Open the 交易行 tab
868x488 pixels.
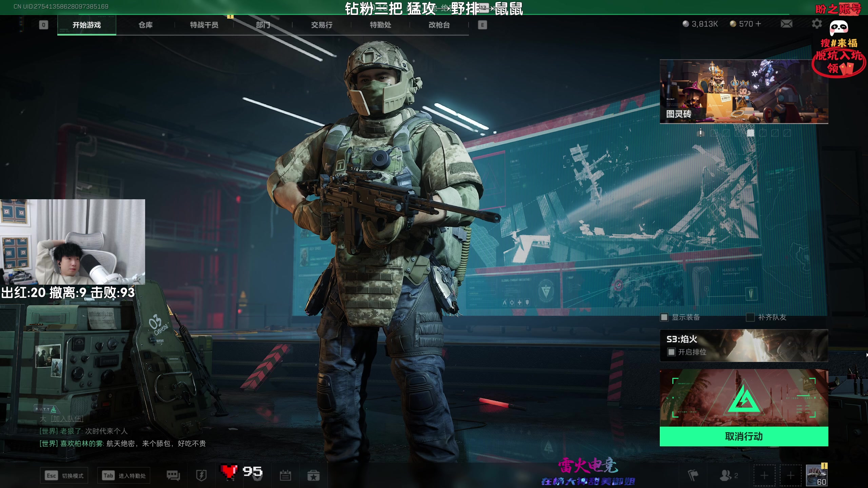pos(322,25)
